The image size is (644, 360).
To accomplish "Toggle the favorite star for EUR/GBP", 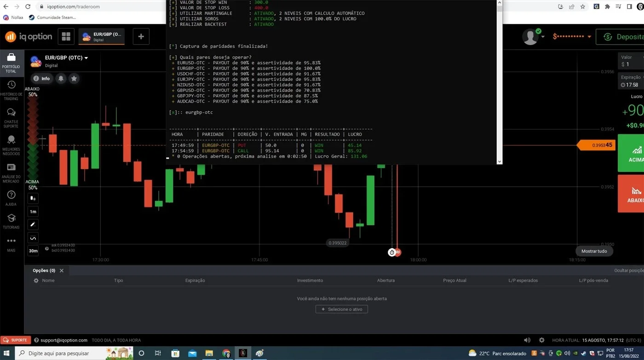I will click(x=74, y=79).
